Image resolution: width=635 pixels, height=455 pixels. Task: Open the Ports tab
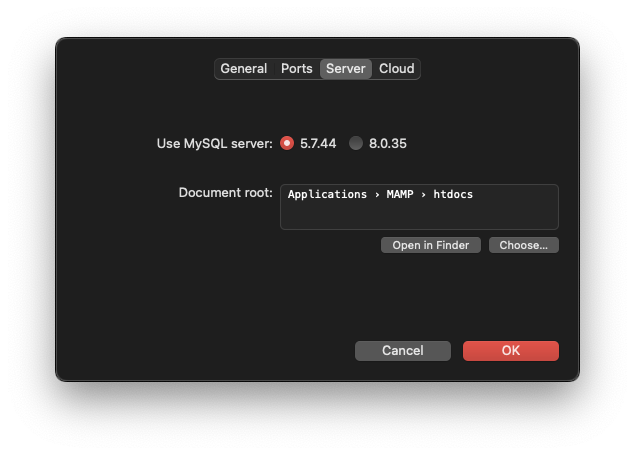pos(297,69)
